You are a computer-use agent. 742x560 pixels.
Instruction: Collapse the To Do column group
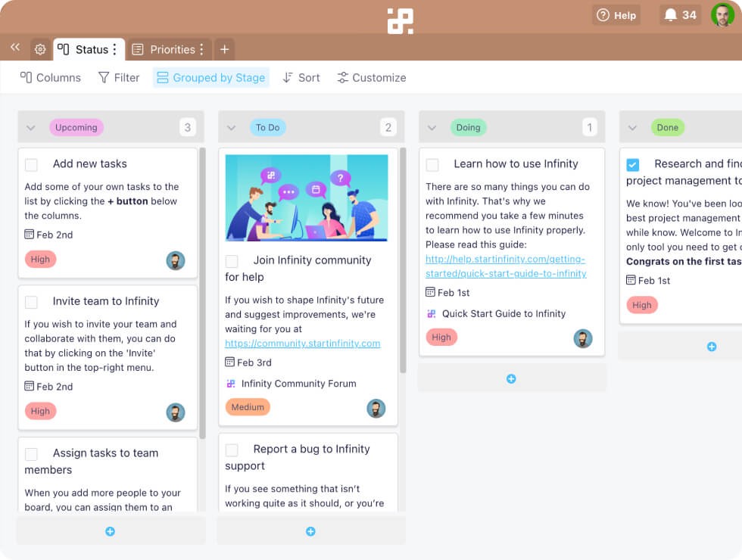(x=232, y=128)
